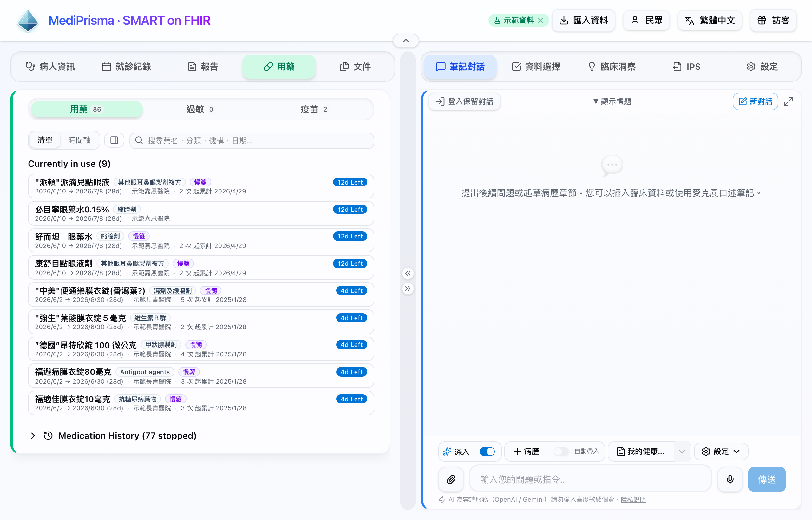This screenshot has width=812, height=520.
Task: Switch to 時間軸 timeline view
Action: [x=79, y=140]
